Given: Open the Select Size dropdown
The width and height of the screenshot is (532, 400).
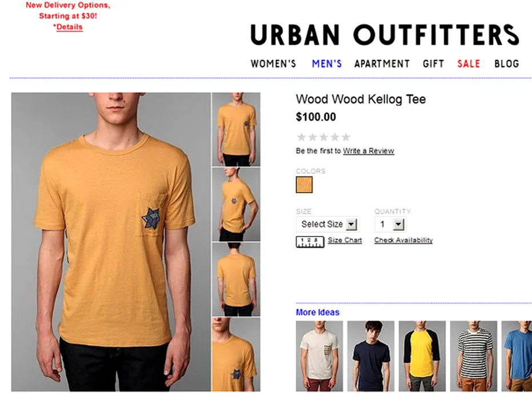Looking at the screenshot, I should point(327,224).
